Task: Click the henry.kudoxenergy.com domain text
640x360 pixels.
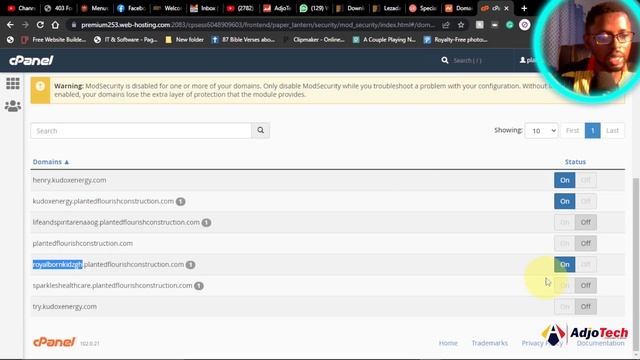Action: tap(69, 180)
